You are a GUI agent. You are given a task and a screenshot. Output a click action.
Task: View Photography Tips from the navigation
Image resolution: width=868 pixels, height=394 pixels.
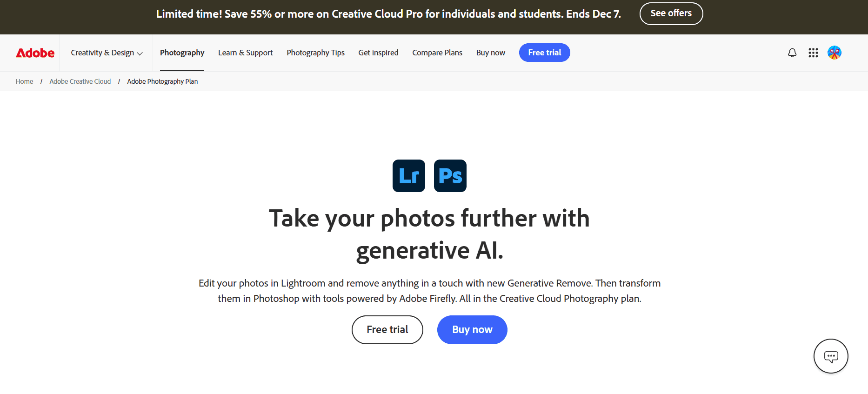315,53
